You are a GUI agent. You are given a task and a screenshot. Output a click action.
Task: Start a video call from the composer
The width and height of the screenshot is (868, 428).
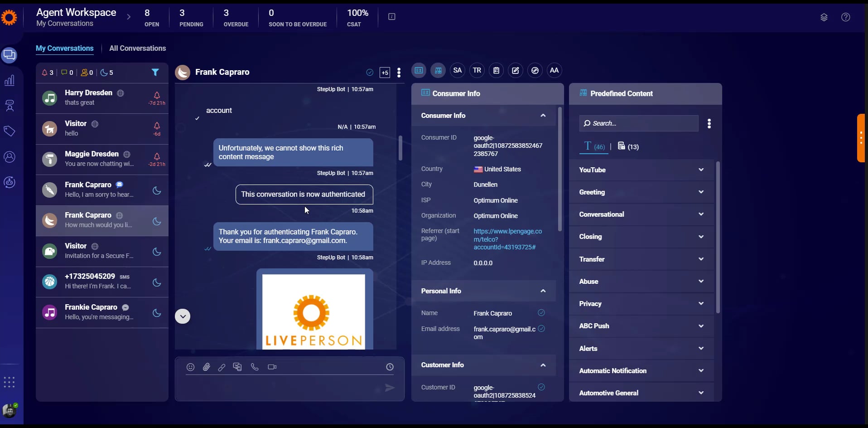point(271,367)
